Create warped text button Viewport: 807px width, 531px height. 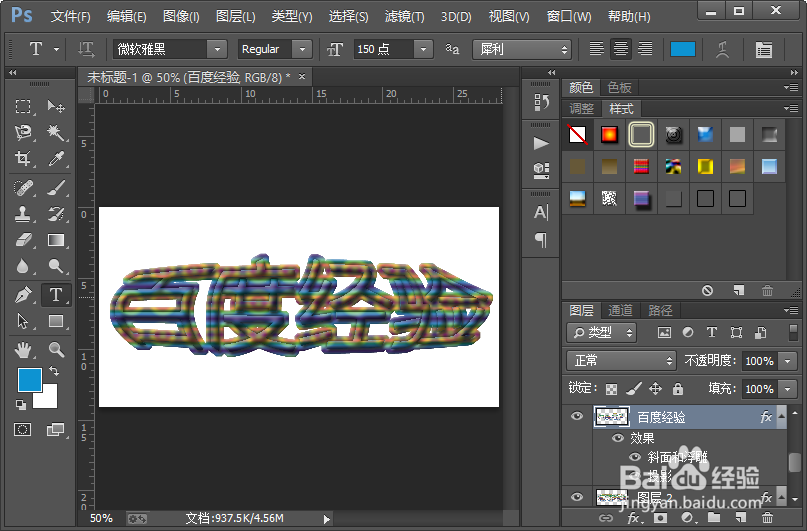722,49
